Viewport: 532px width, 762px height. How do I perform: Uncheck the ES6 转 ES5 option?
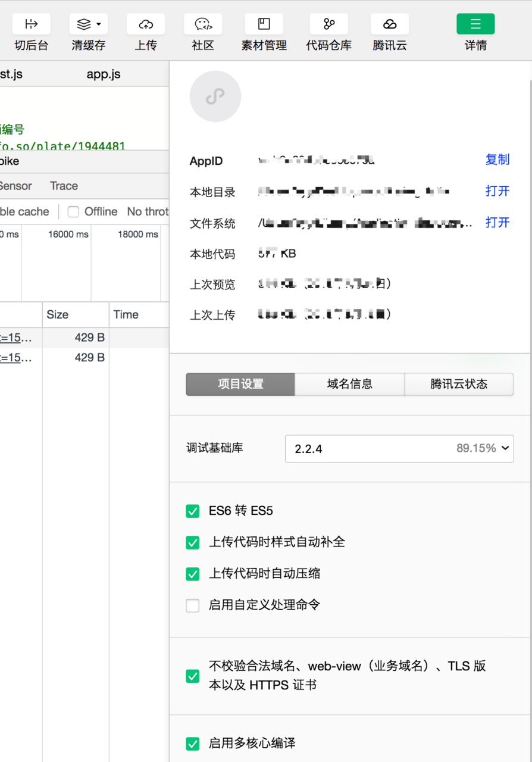192,511
